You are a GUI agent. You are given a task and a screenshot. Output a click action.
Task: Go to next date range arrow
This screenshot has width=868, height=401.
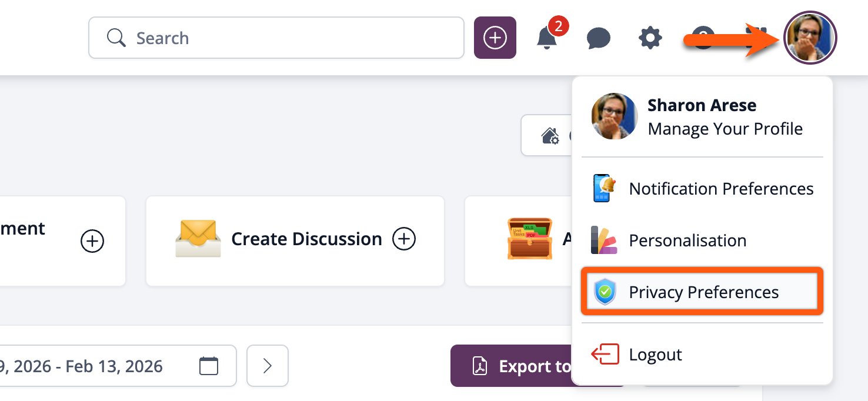pyautogui.click(x=268, y=366)
